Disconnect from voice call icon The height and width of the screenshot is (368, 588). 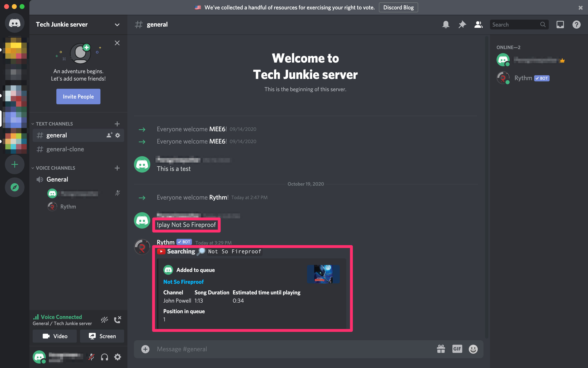[x=118, y=320]
